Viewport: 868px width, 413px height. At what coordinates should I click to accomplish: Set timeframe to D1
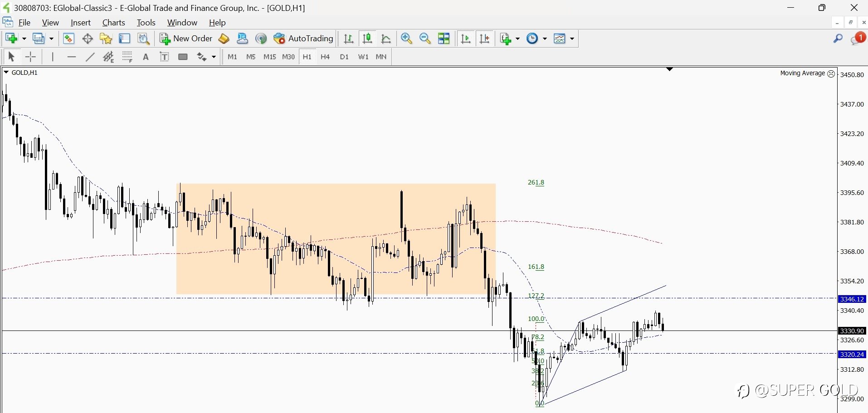tap(344, 57)
